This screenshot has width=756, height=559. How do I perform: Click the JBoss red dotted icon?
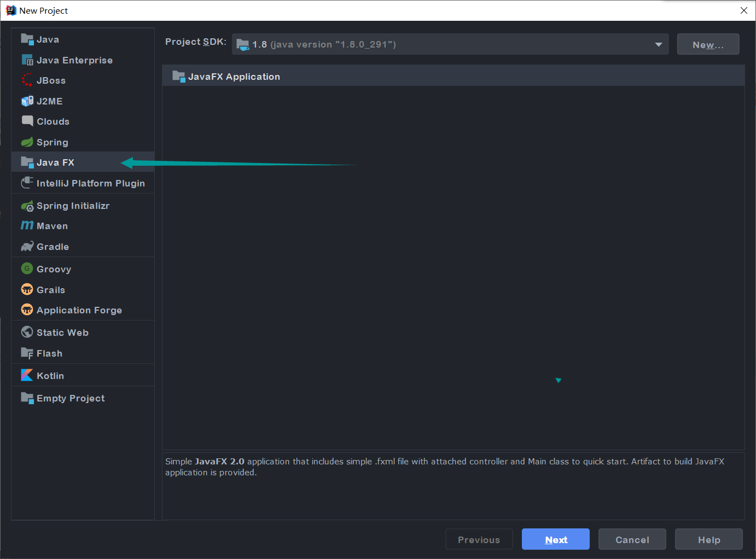click(27, 80)
